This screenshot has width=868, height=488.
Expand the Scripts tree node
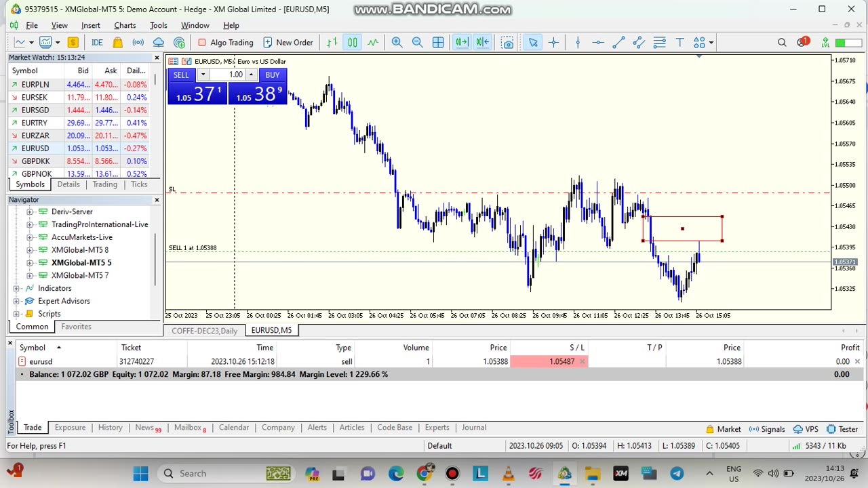click(16, 314)
